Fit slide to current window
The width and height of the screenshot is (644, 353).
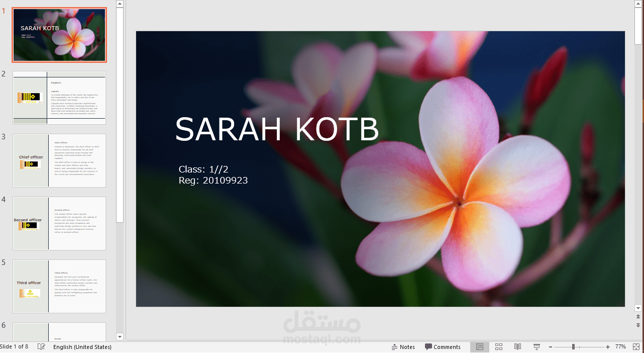(636, 347)
